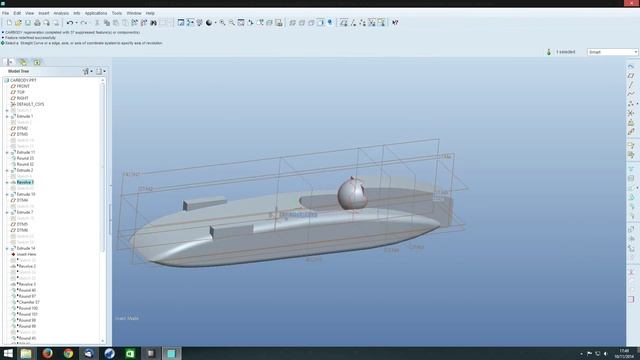Click the model tree scroll-down arrow
The height and width of the screenshot is (360, 640).
pos(102,341)
